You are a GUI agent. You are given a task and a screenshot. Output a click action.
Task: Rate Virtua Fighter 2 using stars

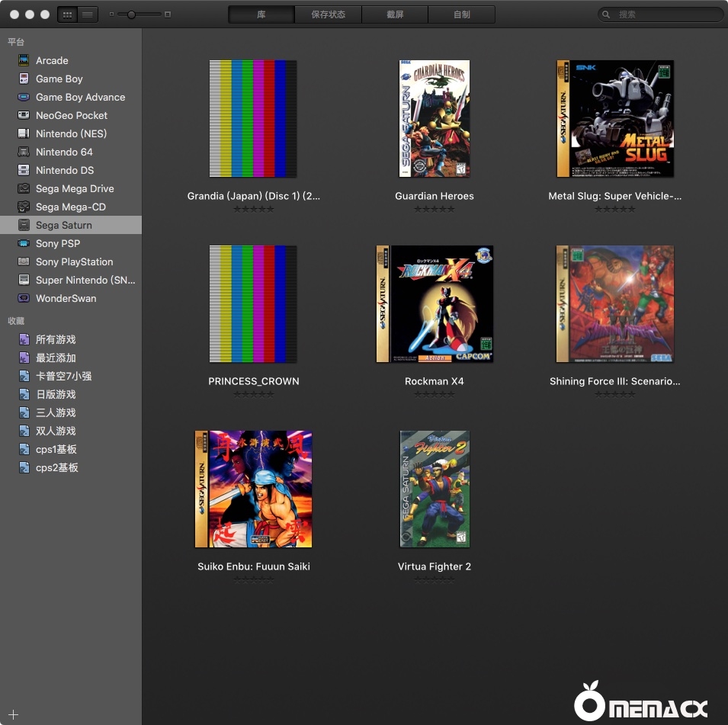click(x=435, y=579)
